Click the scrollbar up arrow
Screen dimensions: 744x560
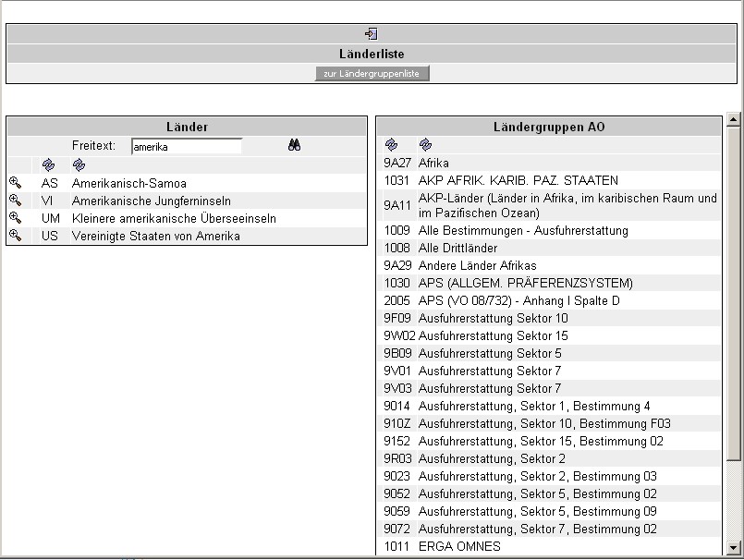(x=734, y=119)
